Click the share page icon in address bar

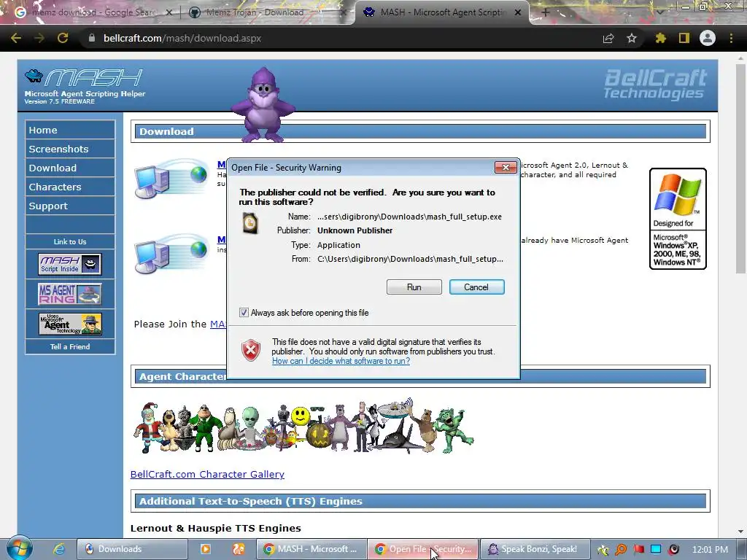point(608,38)
